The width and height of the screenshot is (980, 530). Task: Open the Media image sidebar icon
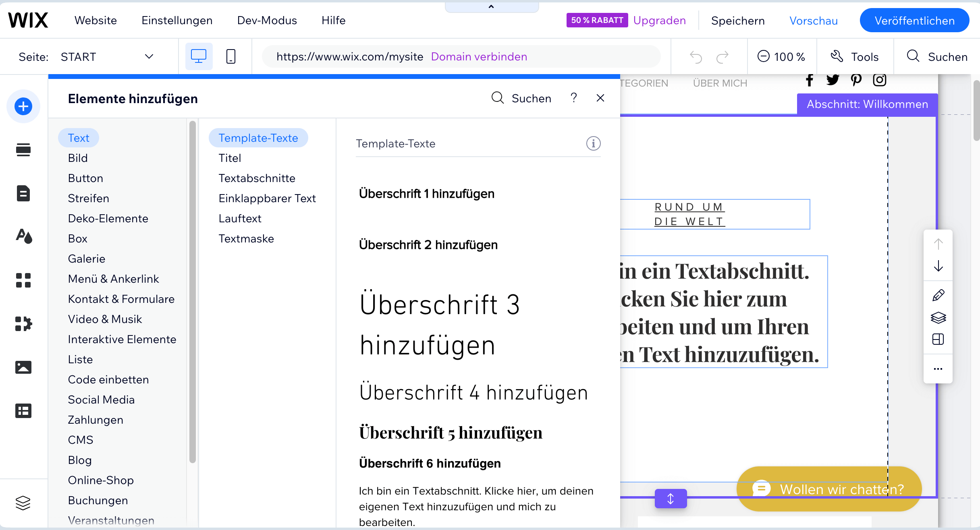(x=23, y=367)
